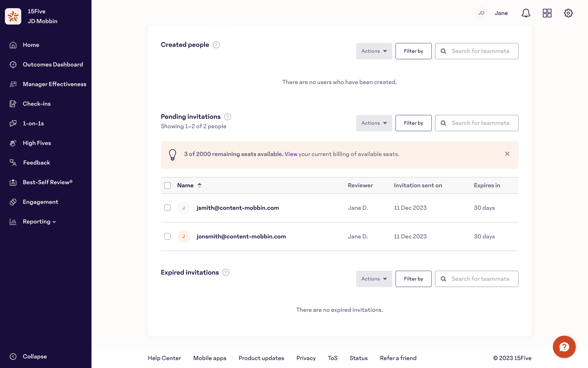Click the Feedback icon in sidebar
Screen dimensions: 588x368
point(13,163)
